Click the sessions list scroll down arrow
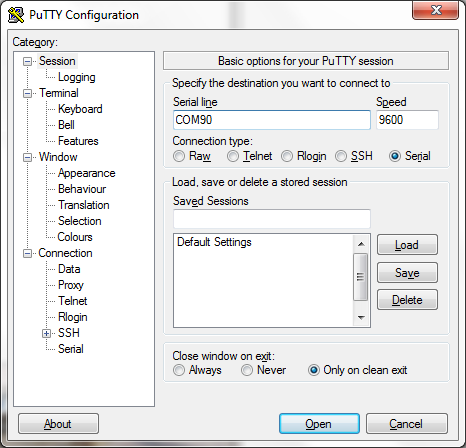This screenshot has width=466, height=448. click(361, 318)
